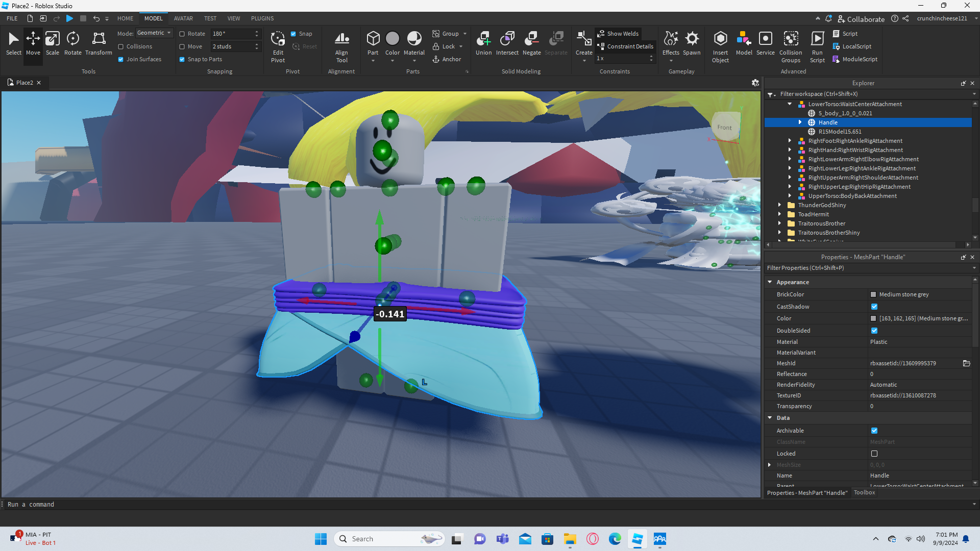980x551 pixels.
Task: Switch to the AVATAR ribbon tab
Action: (x=183, y=18)
